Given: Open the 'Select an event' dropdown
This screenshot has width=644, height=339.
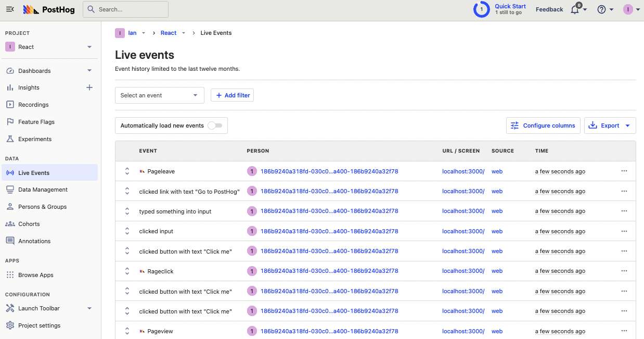Looking at the screenshot, I should (x=159, y=95).
